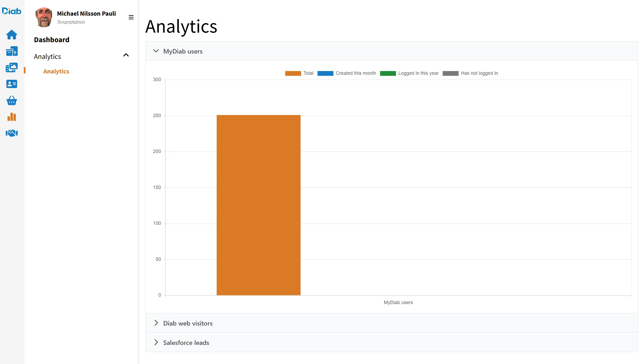642x364 pixels.
Task: Click the orange Total bar in chart
Action: pyautogui.click(x=258, y=205)
